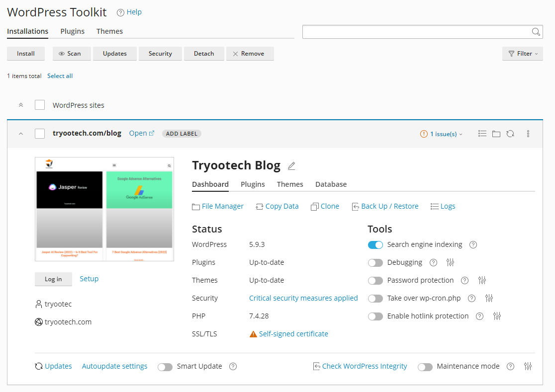This screenshot has width=555, height=392.
Task: Enable the Debugging toggle
Action: pyautogui.click(x=375, y=263)
